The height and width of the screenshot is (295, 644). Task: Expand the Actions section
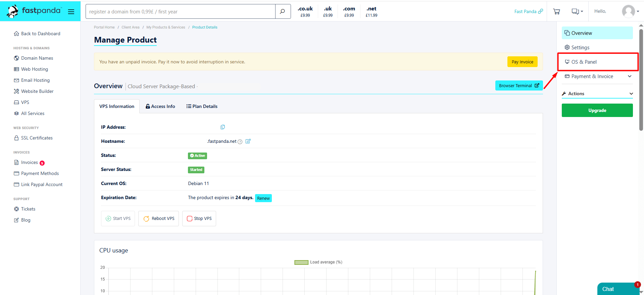tap(597, 94)
